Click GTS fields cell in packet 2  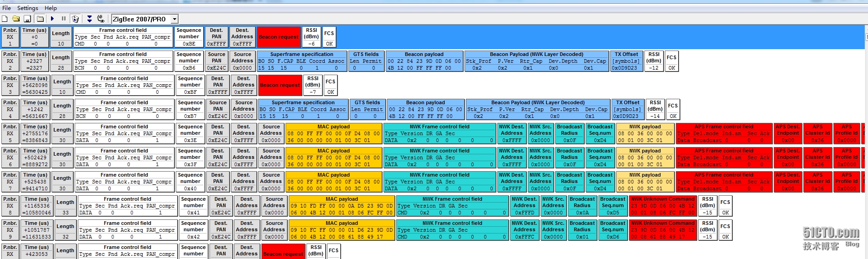point(366,61)
